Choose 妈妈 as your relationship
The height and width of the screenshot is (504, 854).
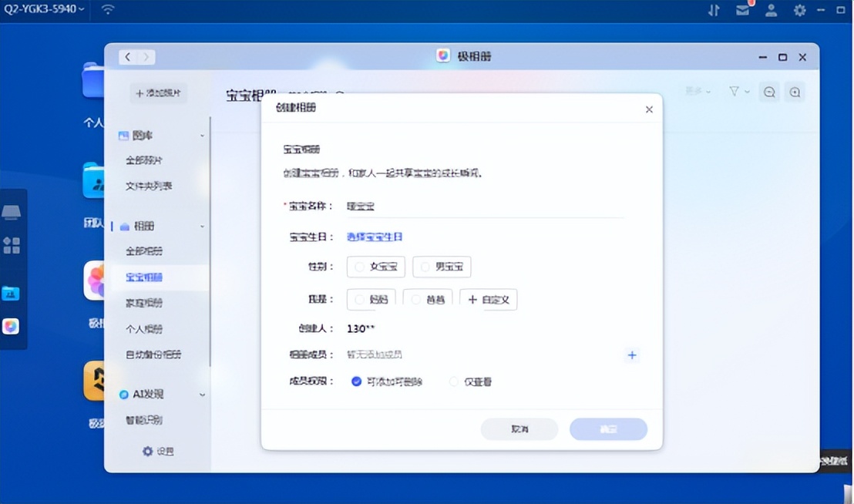click(371, 299)
